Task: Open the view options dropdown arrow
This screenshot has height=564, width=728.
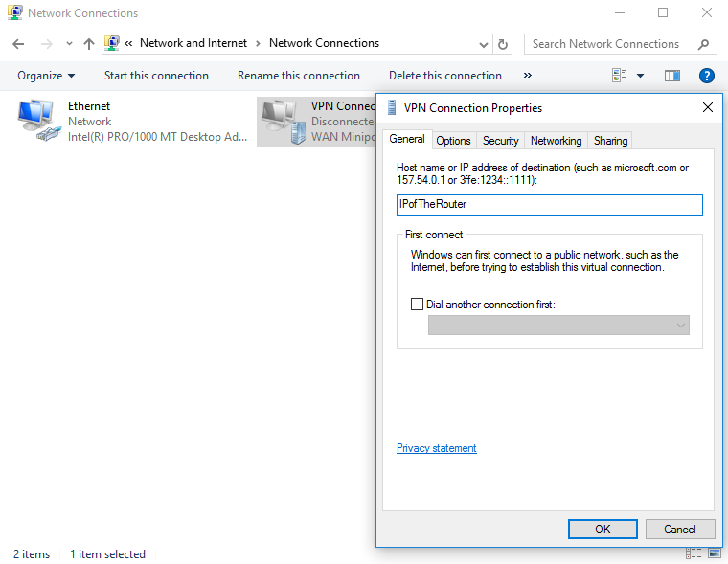Action: (x=640, y=76)
